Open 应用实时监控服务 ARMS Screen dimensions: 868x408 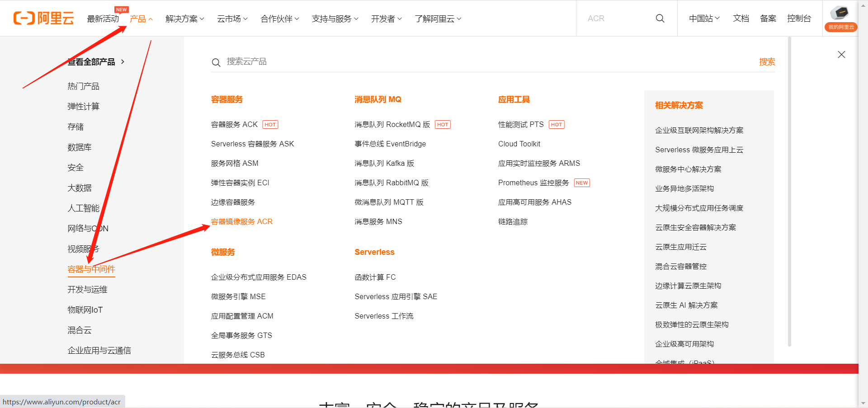point(539,164)
